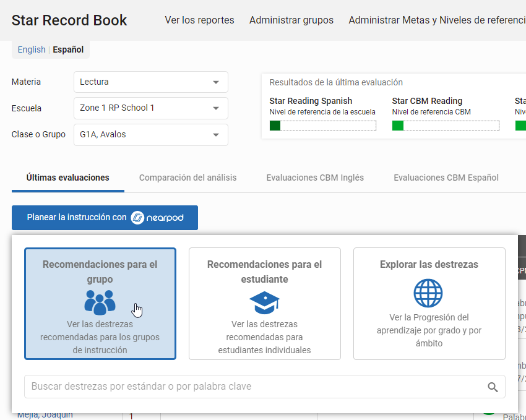The image size is (526, 420).
Task: Click the Star Reading Spanish heading
Action: coord(311,101)
